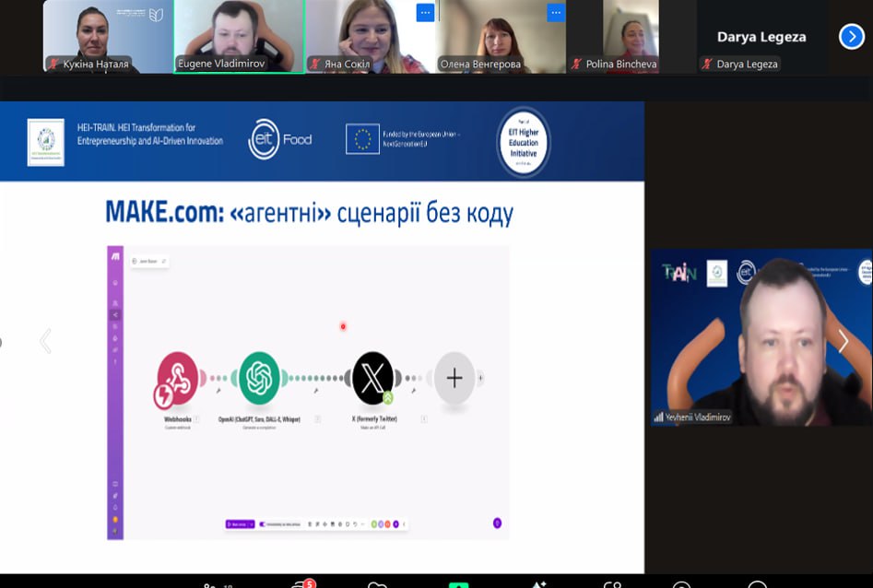Click green share screen button in Zoom bar

click(459, 584)
